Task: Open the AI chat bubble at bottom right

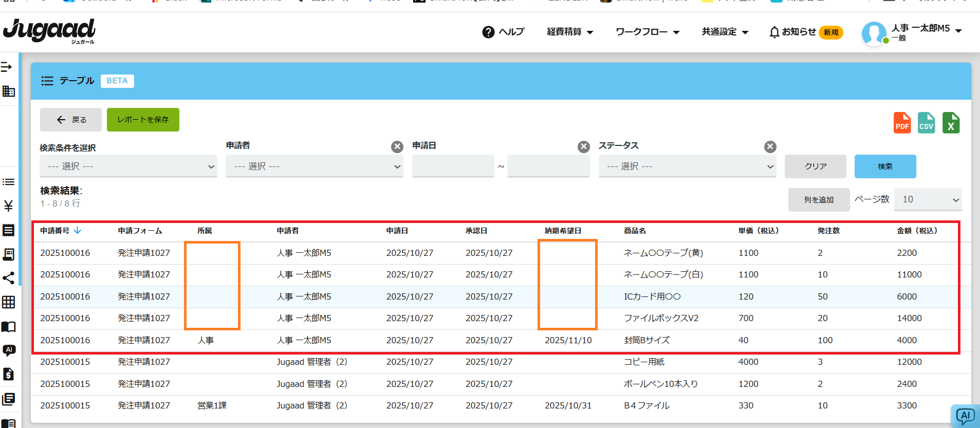Action: [965, 416]
